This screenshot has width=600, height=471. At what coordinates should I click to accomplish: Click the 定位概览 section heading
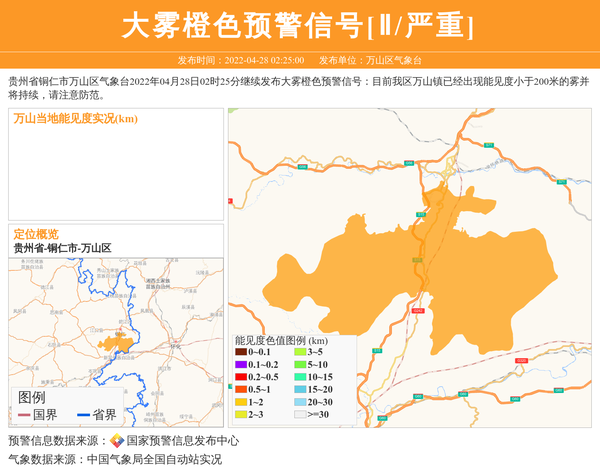coord(36,234)
